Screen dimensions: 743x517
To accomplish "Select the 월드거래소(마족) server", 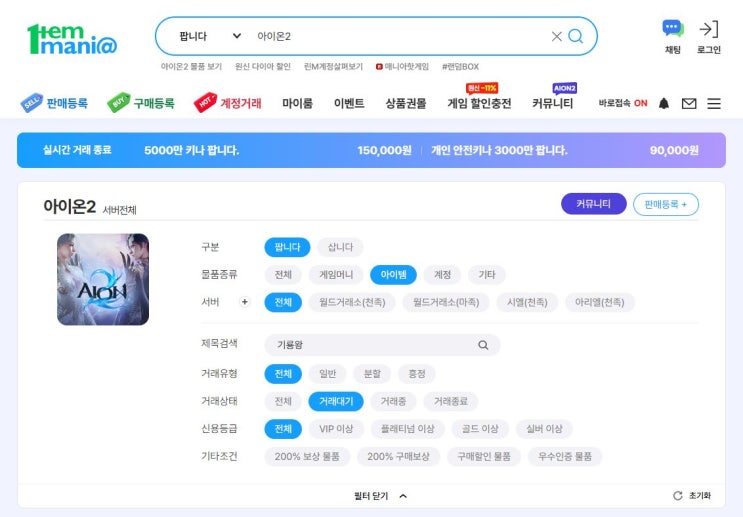I will pyautogui.click(x=446, y=302).
